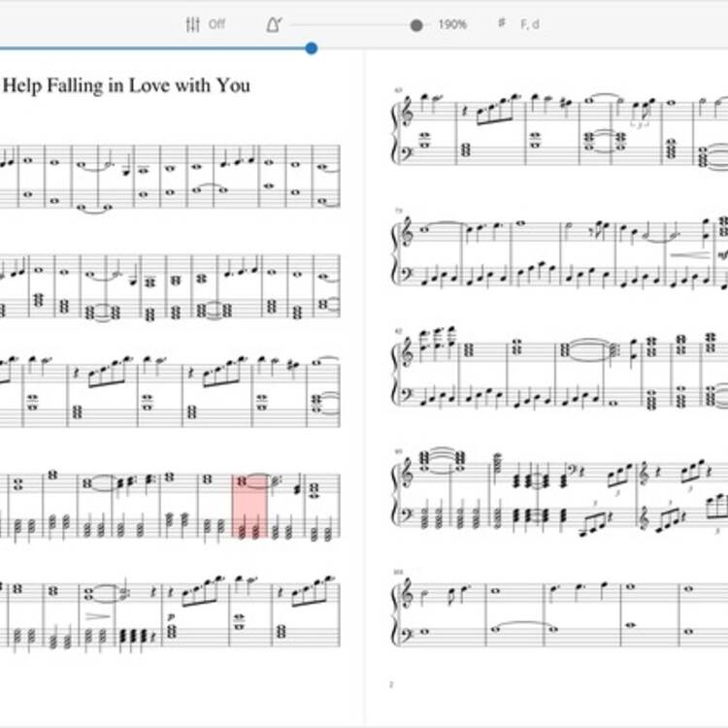The height and width of the screenshot is (728, 728).
Task: Click the sharp key signature icon
Action: point(502,22)
